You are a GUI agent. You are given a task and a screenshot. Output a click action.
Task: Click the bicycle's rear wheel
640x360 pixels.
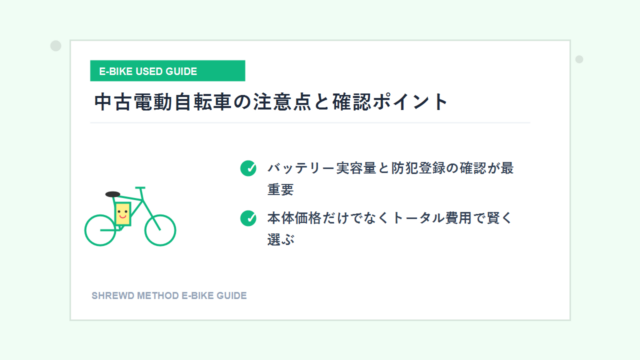coord(100,230)
